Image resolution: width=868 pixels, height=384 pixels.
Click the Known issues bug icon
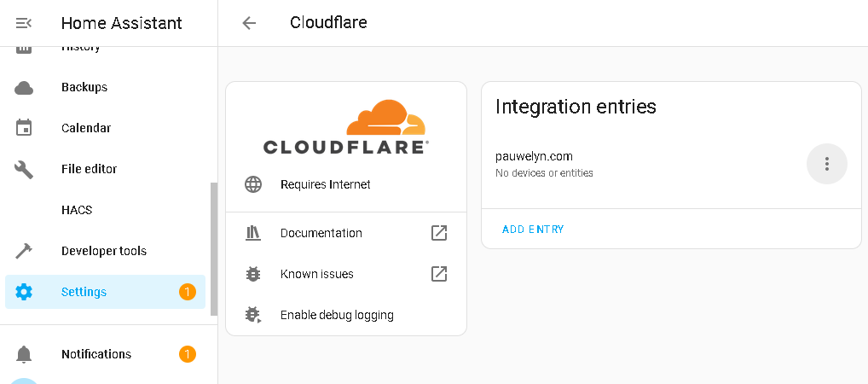[253, 274]
